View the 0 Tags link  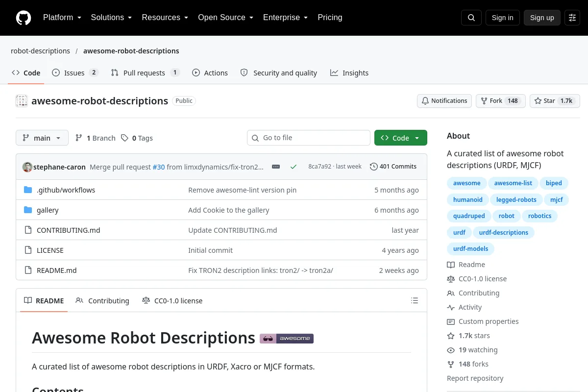[x=137, y=138]
